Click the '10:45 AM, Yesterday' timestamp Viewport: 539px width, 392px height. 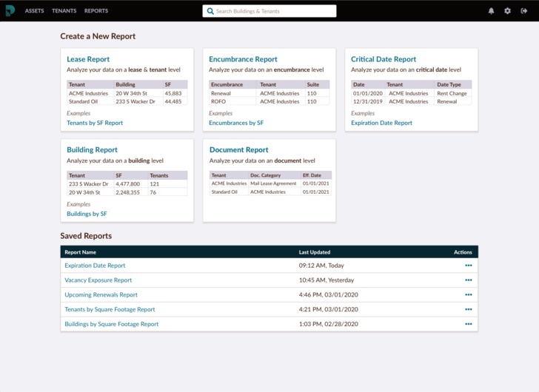[x=327, y=280]
